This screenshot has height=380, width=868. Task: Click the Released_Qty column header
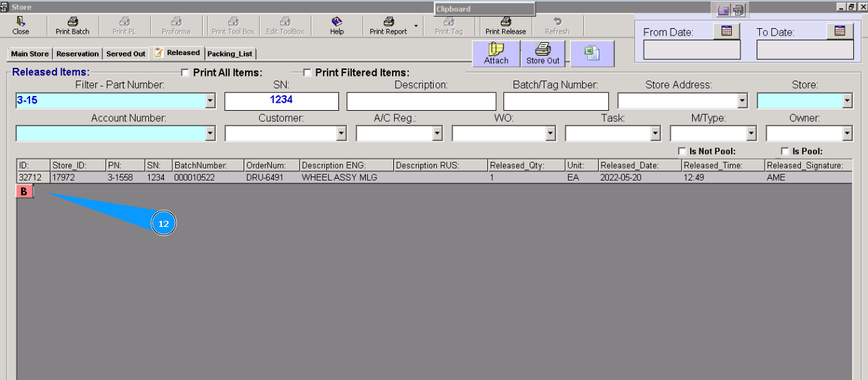click(526, 166)
